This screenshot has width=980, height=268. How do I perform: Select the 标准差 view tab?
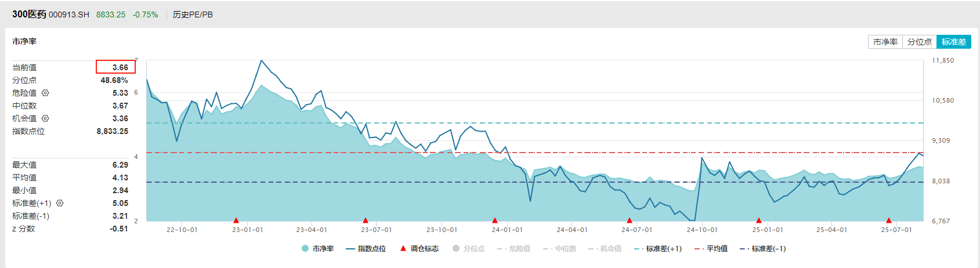point(954,42)
